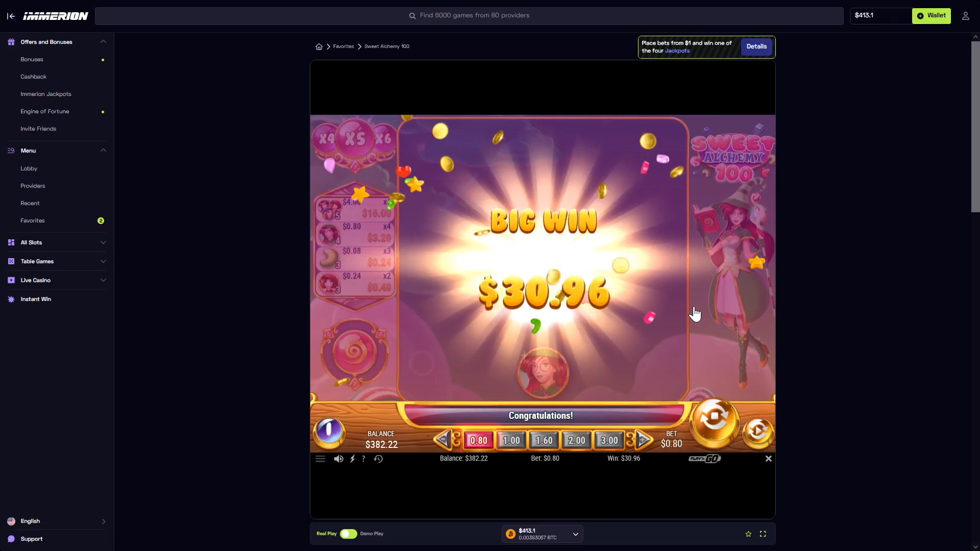The image size is (980, 551).
Task: Click Favorites in the breadcrumb
Action: [x=343, y=46]
